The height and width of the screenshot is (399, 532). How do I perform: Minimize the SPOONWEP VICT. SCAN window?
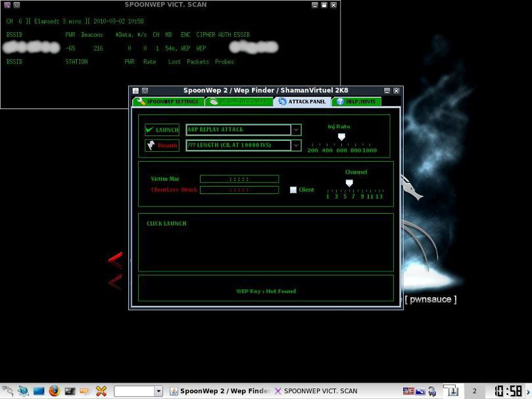[x=315, y=5]
